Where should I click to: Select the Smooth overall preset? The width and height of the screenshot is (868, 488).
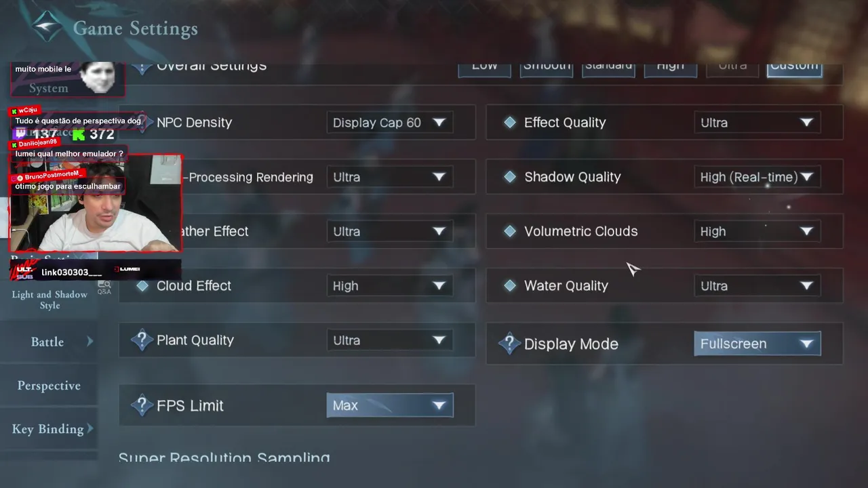pos(547,69)
